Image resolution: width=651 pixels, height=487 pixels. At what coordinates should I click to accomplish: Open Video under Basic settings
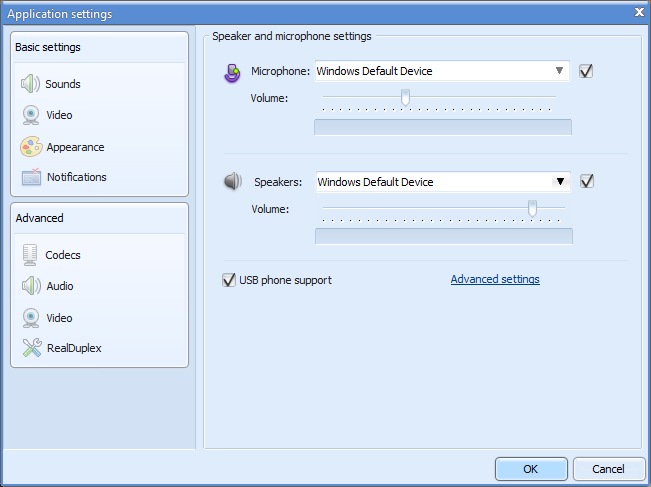59,115
